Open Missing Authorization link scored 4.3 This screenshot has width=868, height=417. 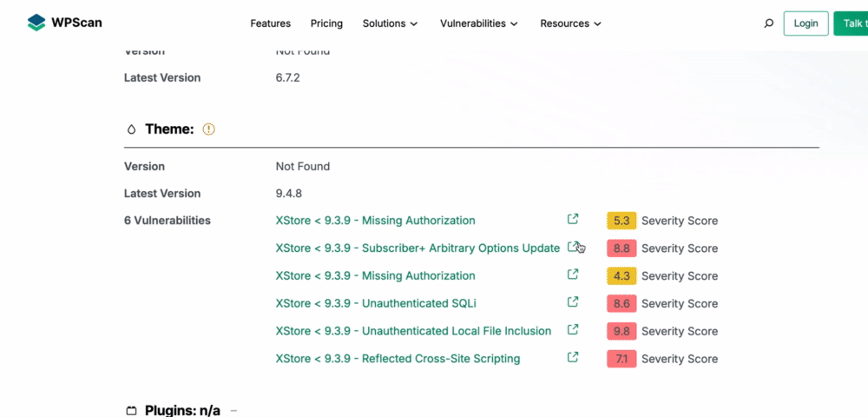pos(375,275)
